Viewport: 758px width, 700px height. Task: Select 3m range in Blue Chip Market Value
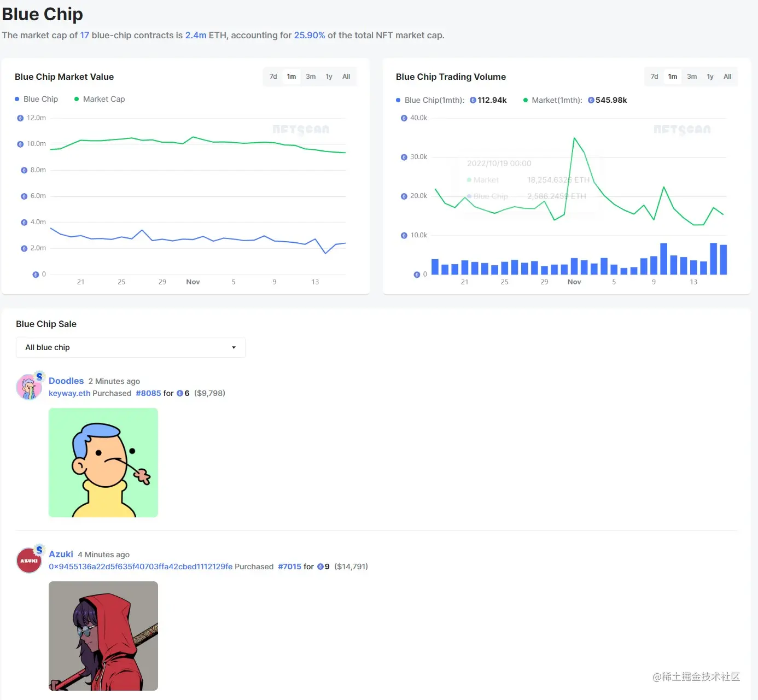(x=311, y=77)
